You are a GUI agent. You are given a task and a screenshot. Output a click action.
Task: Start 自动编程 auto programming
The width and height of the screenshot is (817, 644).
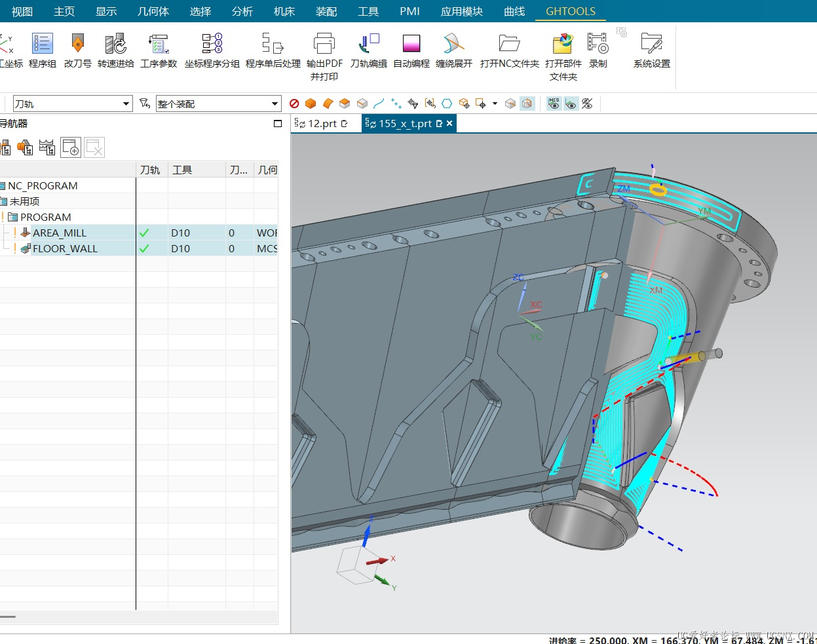[411, 45]
